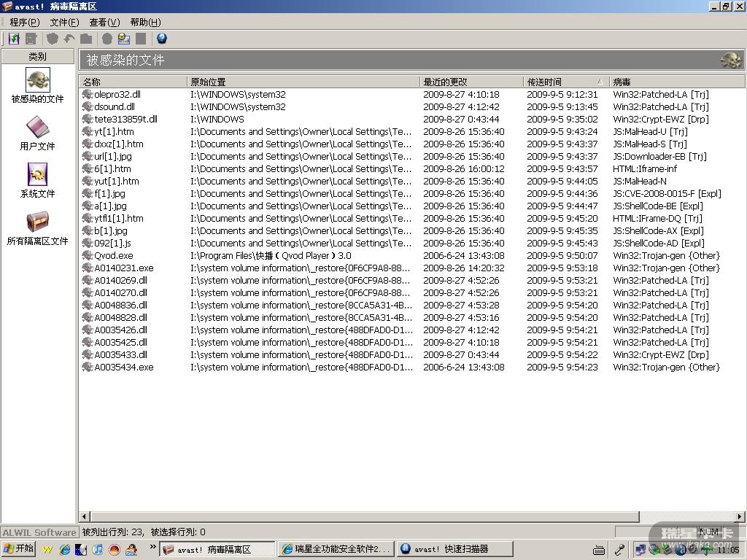This screenshot has height=560, width=747.
Task: Sort by the 病毒 column header
Action: coord(677,82)
